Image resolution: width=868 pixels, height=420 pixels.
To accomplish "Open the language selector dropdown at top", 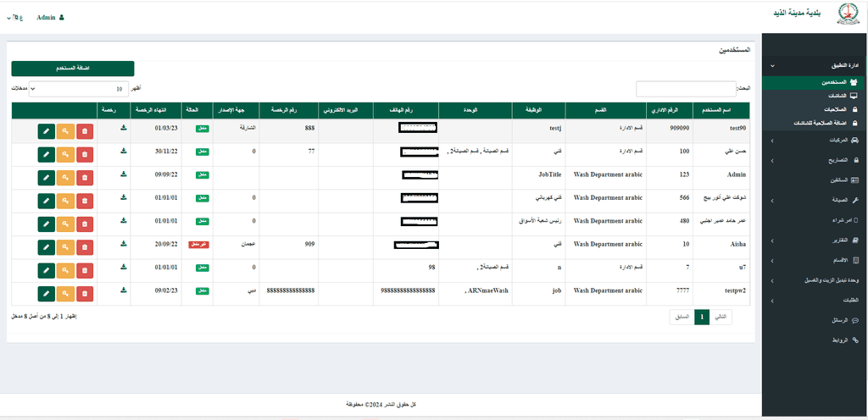I will coord(15,17).
